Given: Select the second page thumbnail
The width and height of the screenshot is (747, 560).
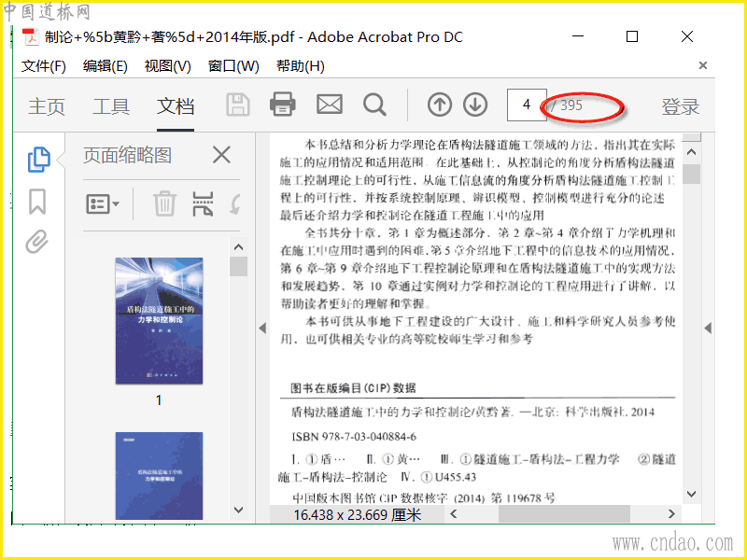Looking at the screenshot, I should [x=159, y=476].
